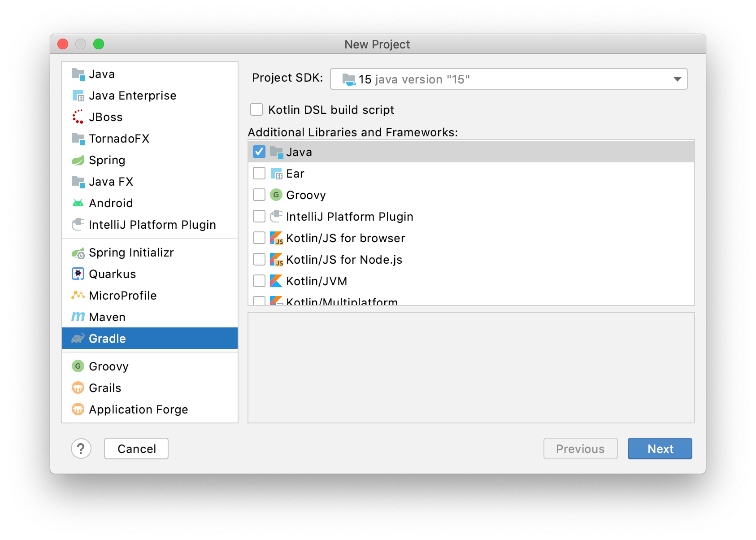
Task: Click the Quarkus icon in project list
Action: (78, 274)
